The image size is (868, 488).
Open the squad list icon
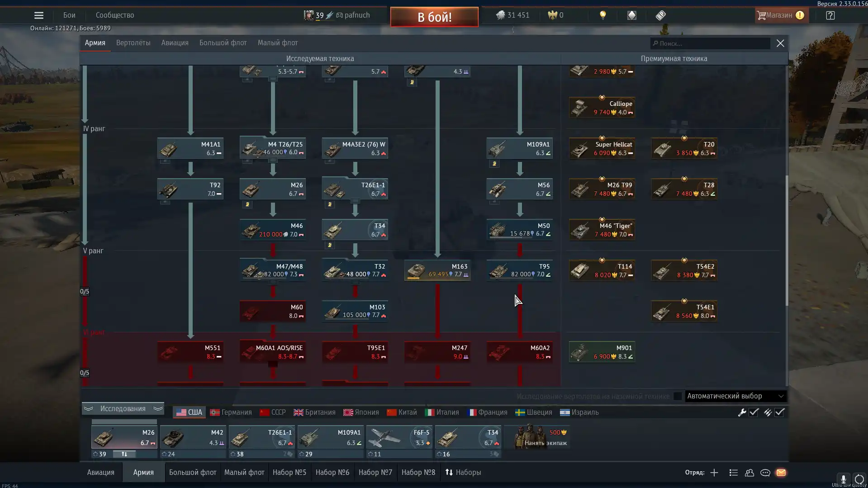pos(734,473)
